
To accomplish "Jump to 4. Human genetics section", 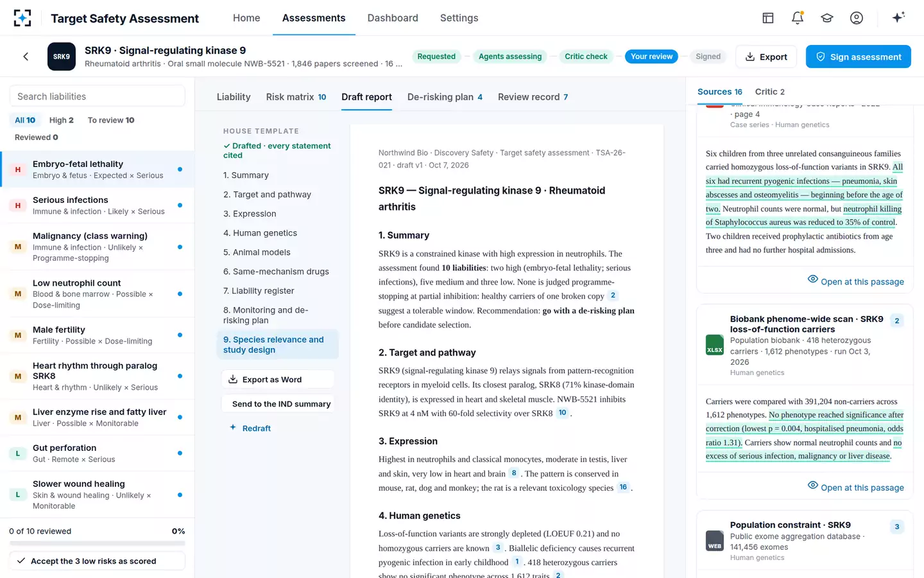I will (260, 233).
